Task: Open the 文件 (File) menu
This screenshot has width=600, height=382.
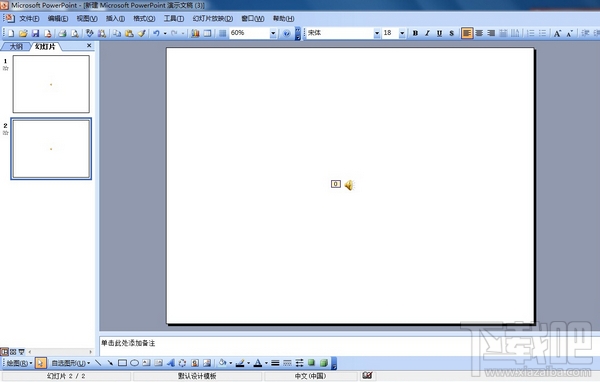Action: [x=29, y=18]
